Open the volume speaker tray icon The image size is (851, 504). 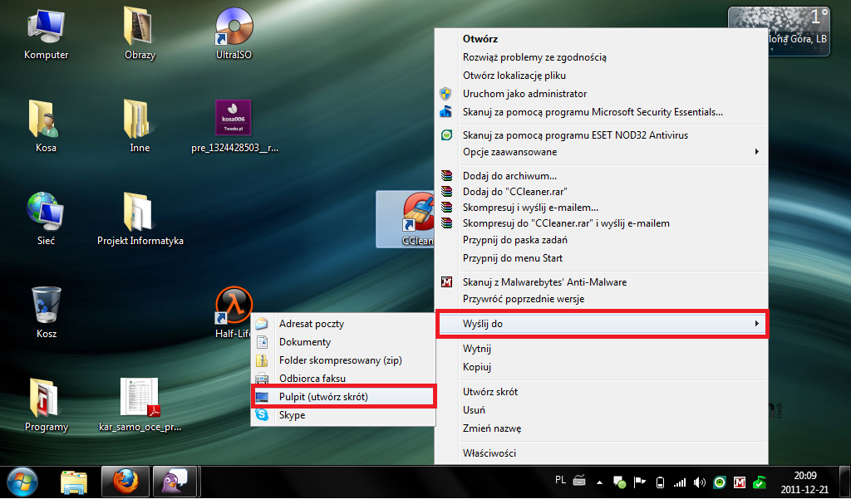700,482
